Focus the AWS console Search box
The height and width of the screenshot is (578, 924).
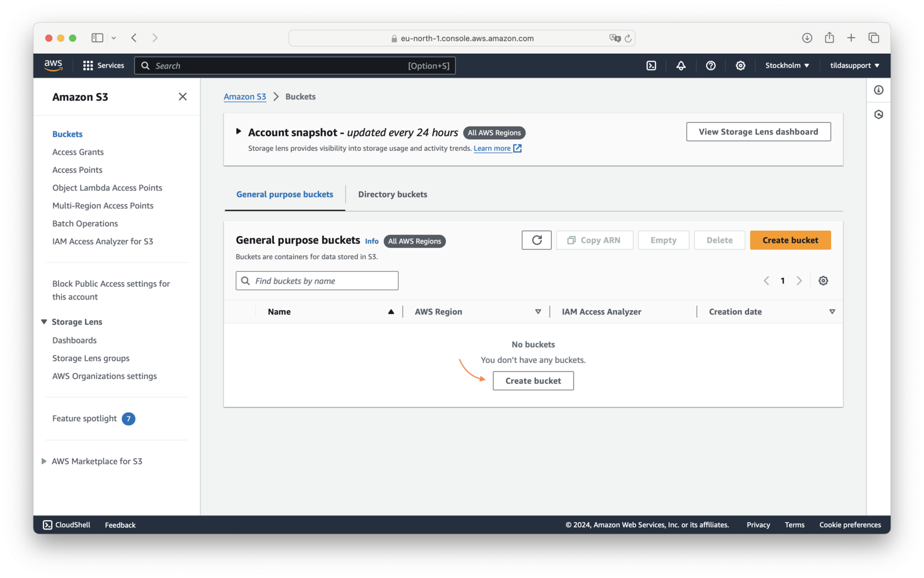[x=295, y=66]
